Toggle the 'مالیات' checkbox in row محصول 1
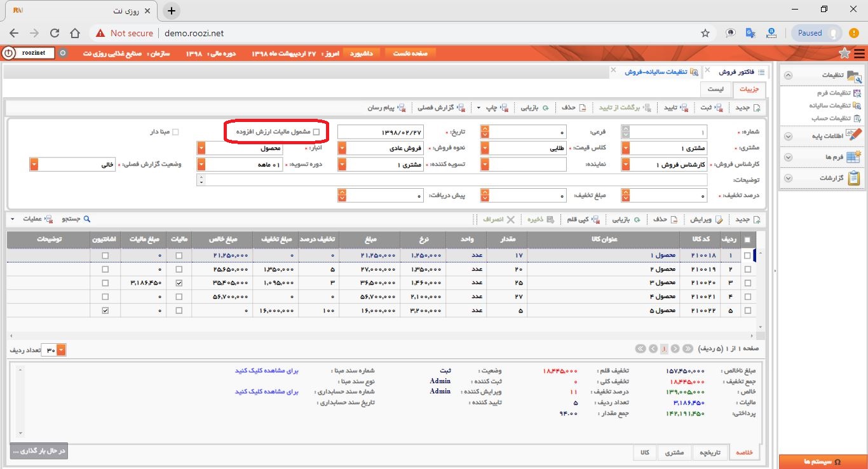The width and height of the screenshot is (868, 469). point(179,255)
